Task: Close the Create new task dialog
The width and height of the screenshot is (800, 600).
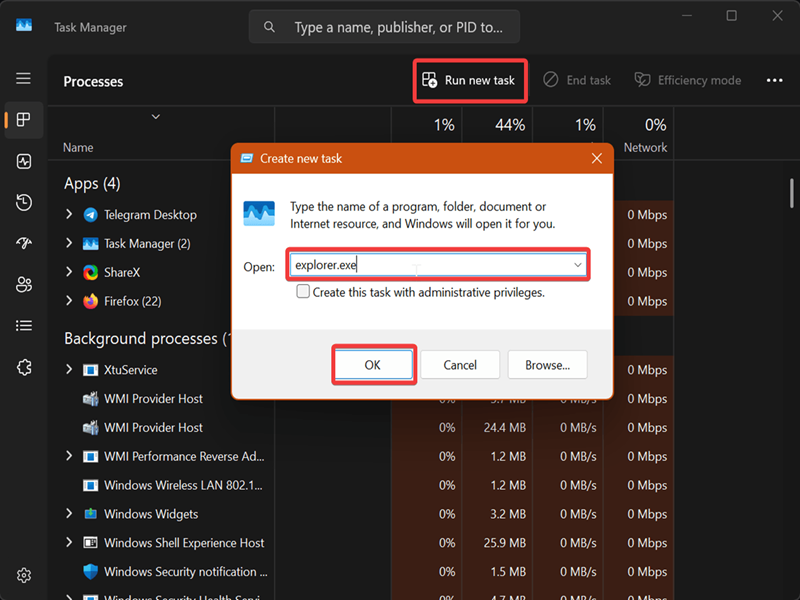Action: pos(596,159)
